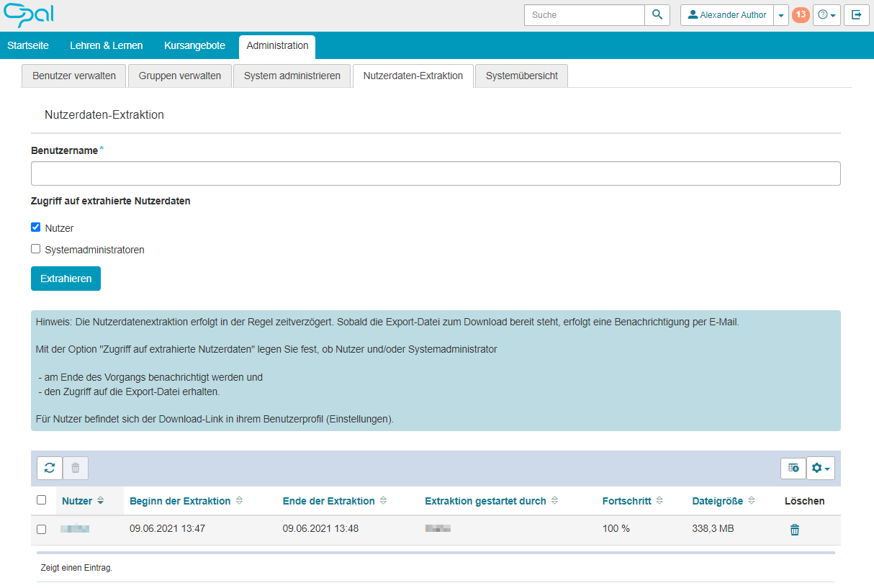This screenshot has width=874, height=588.
Task: Sort by Fortschritt column header
Action: [x=626, y=501]
